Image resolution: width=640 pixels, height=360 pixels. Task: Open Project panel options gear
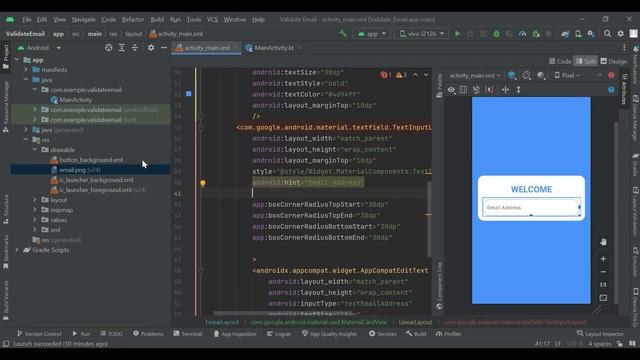(151, 48)
